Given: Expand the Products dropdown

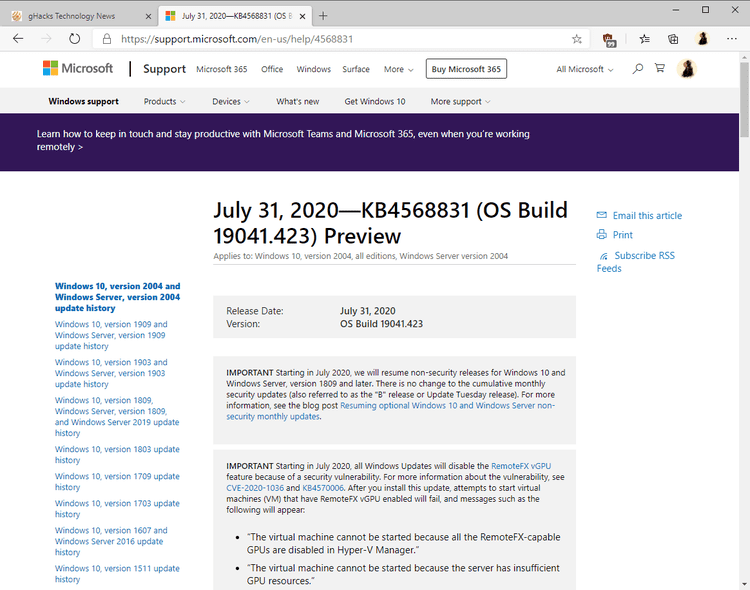Looking at the screenshot, I should coord(165,101).
